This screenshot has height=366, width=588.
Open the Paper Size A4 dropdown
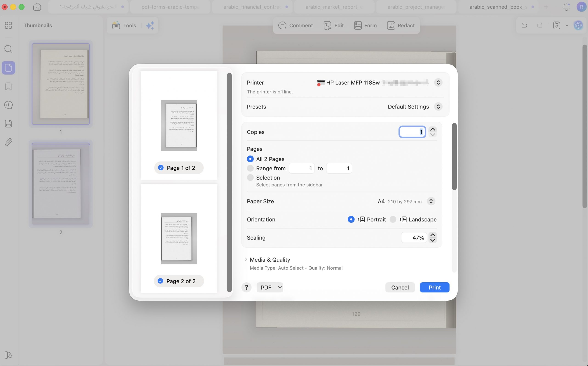431,201
